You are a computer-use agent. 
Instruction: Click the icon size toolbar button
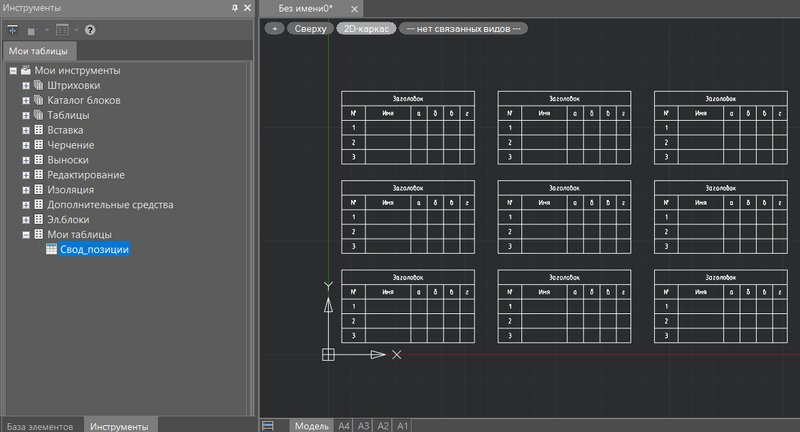33,30
